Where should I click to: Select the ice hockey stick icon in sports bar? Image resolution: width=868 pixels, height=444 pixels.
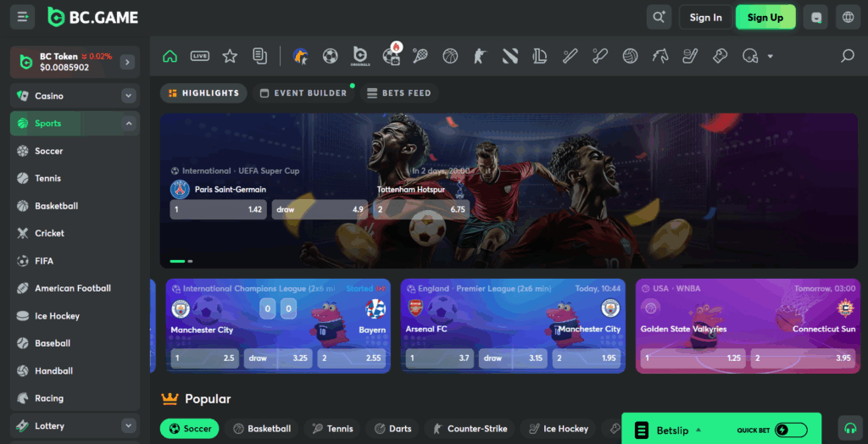click(x=690, y=56)
